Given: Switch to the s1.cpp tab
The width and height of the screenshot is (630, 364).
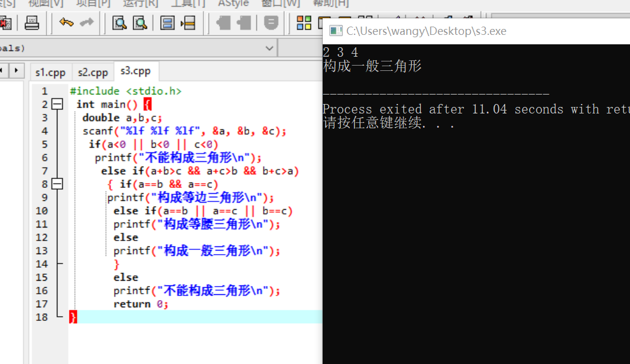Looking at the screenshot, I should pyautogui.click(x=50, y=72).
